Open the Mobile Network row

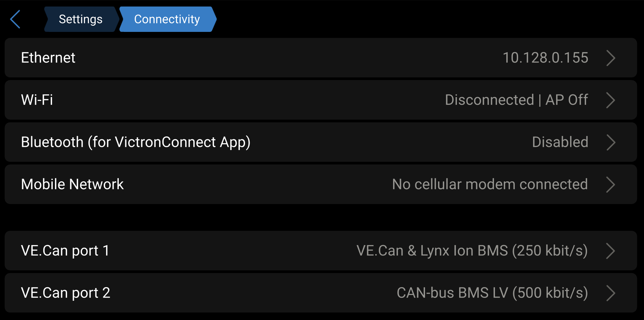[x=72, y=184]
